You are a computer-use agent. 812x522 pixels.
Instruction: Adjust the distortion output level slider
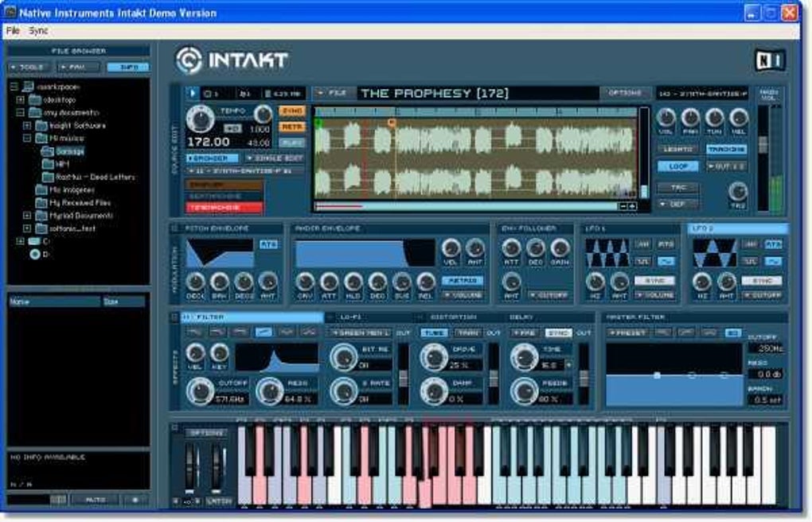494,378
